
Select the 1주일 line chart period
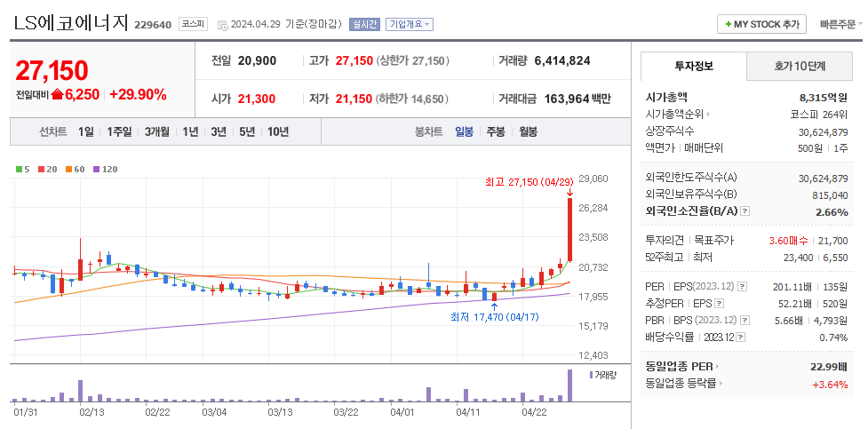119,131
